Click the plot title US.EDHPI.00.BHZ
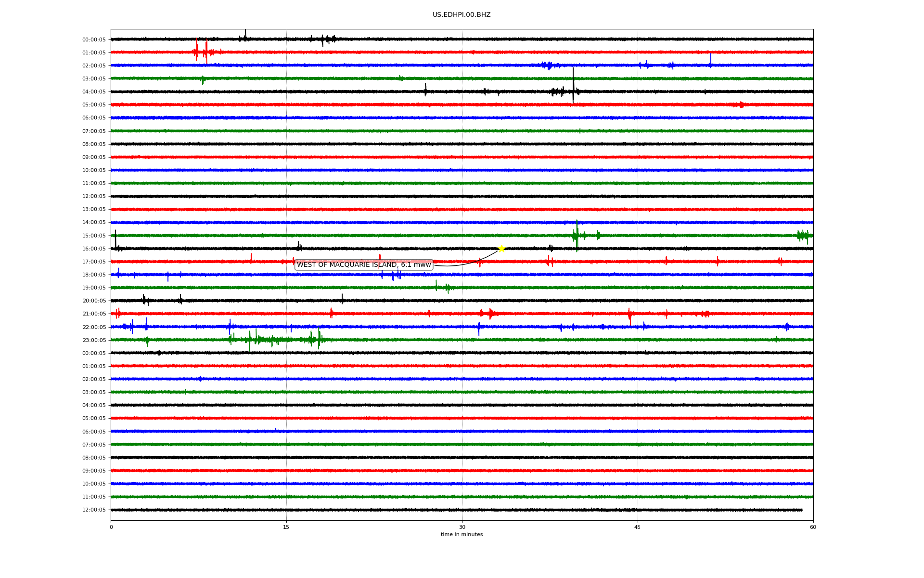 coord(462,15)
